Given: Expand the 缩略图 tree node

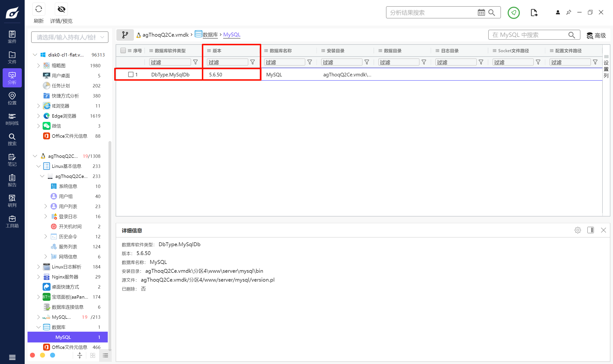Looking at the screenshot, I should click(x=39, y=65).
